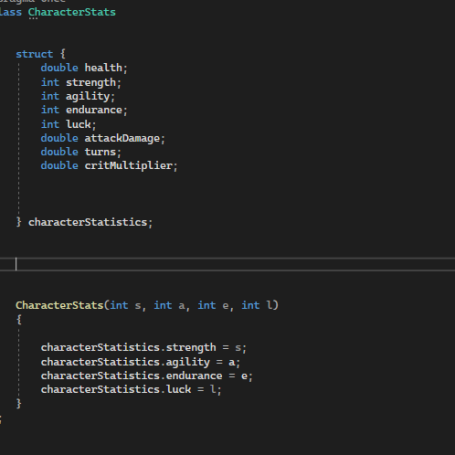Viewport: 455px width, 455px height.
Task: Click the CharacterStats constructor name
Action: click(59, 305)
